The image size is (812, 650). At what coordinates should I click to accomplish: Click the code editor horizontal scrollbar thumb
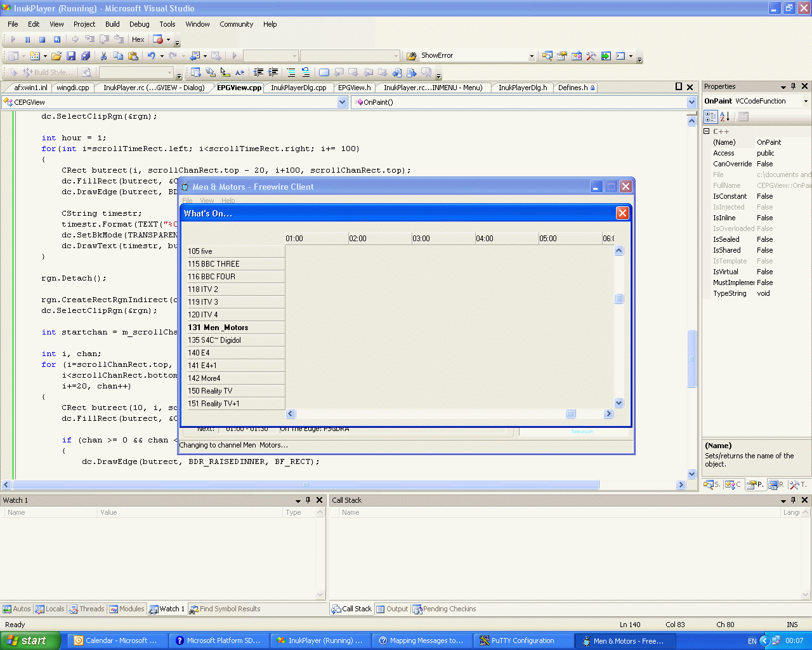(305, 485)
